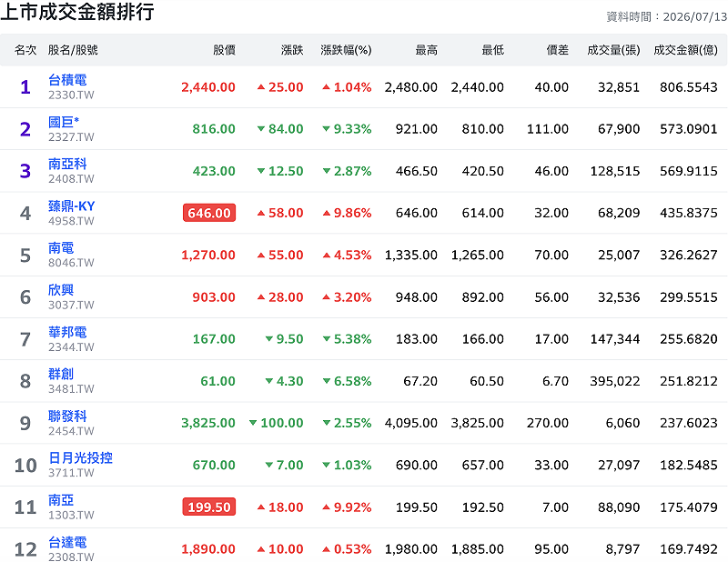The width and height of the screenshot is (728, 562).
Task: Click the 2330.TW ticker code
Action: pos(71,95)
